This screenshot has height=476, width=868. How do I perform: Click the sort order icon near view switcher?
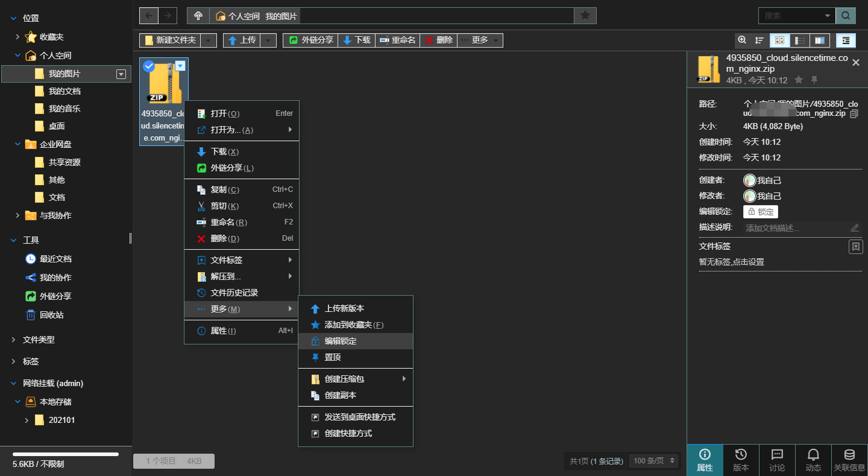(x=759, y=40)
